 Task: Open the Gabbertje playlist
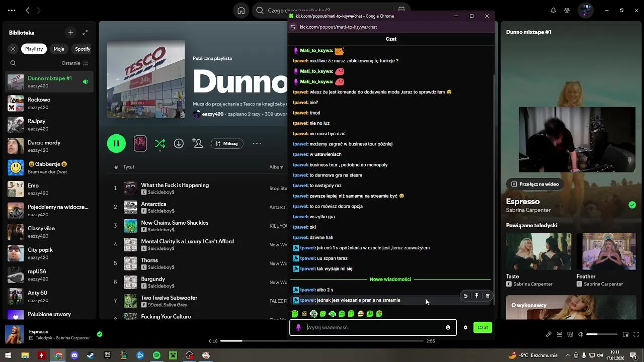tap(49, 167)
